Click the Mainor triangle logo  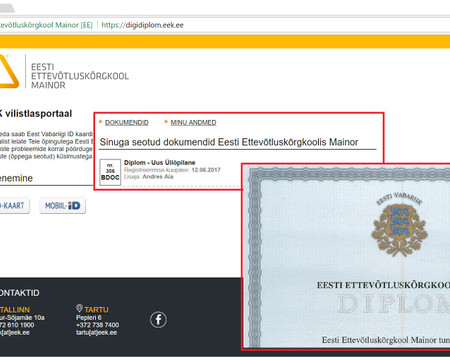point(8,71)
